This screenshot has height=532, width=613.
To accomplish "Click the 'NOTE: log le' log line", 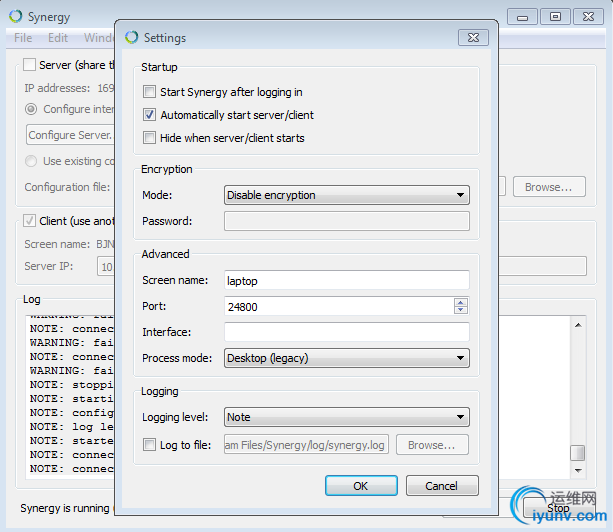I will (72, 427).
